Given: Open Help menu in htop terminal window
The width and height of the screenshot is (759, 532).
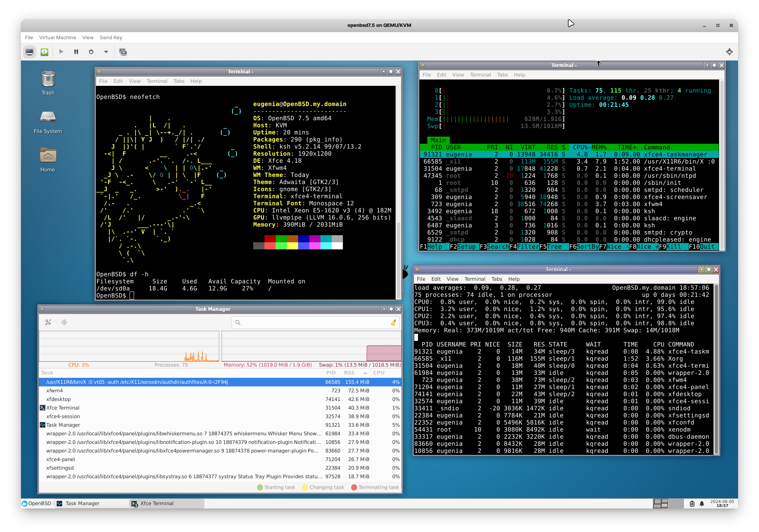Looking at the screenshot, I should click(519, 75).
